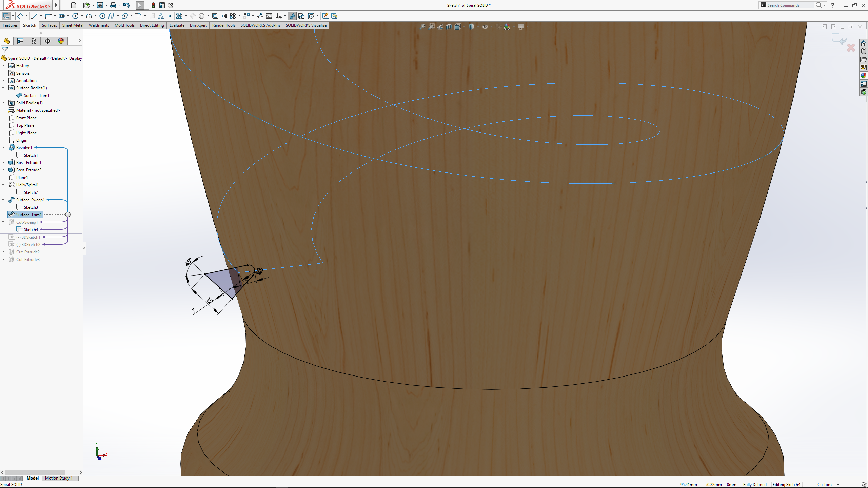Screen dimensions: 868x488
Task: Select the Line sketch tool
Action: pyautogui.click(x=34, y=16)
